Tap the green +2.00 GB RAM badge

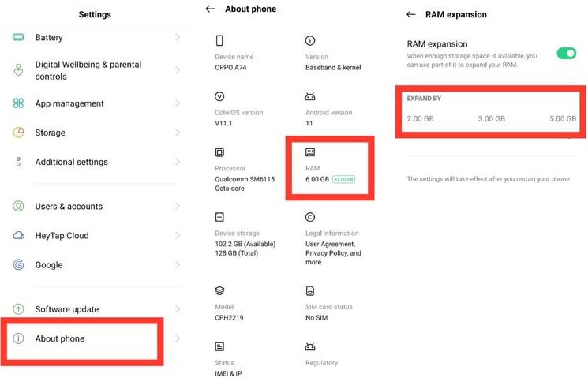(343, 180)
